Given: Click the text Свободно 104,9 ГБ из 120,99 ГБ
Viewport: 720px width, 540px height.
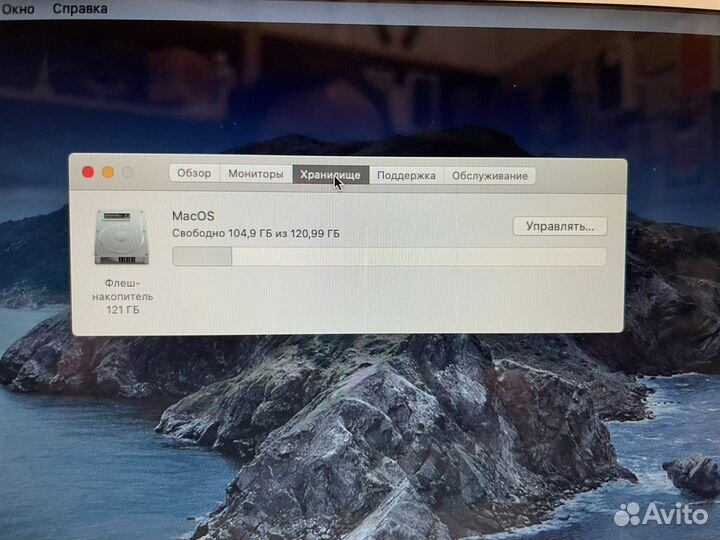Looking at the screenshot, I should [x=256, y=233].
